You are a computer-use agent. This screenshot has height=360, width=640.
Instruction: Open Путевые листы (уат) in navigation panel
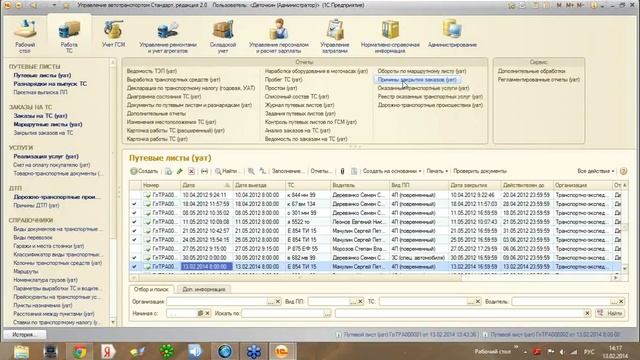42,76
